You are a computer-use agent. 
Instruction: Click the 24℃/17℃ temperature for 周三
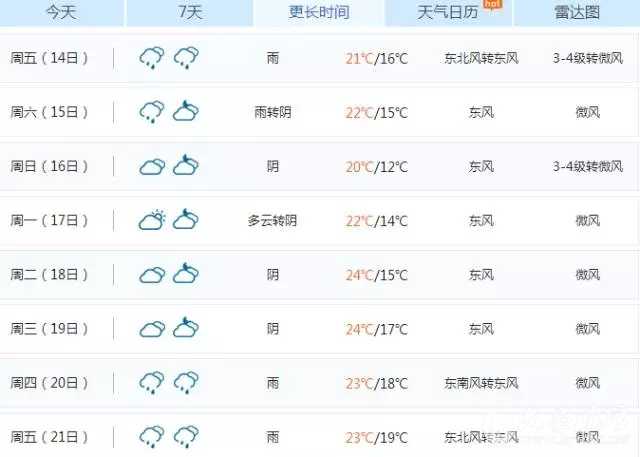tap(377, 328)
